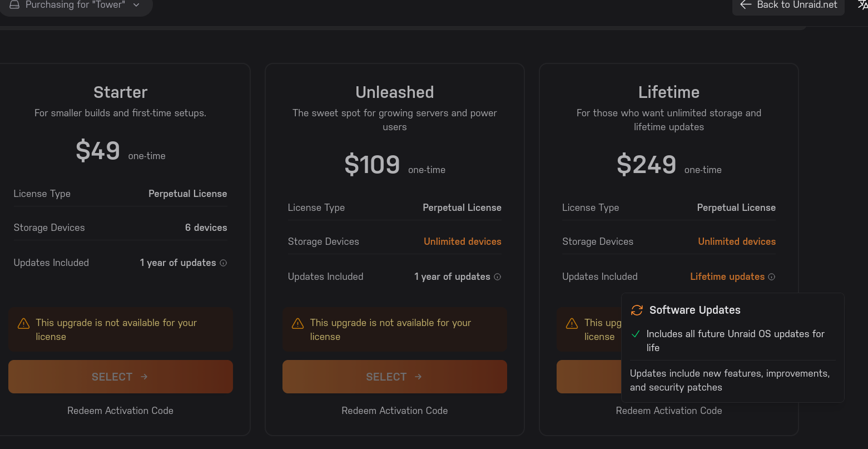Click the 1 year of updates text in Unleashed
The image size is (868, 449).
coord(452,277)
